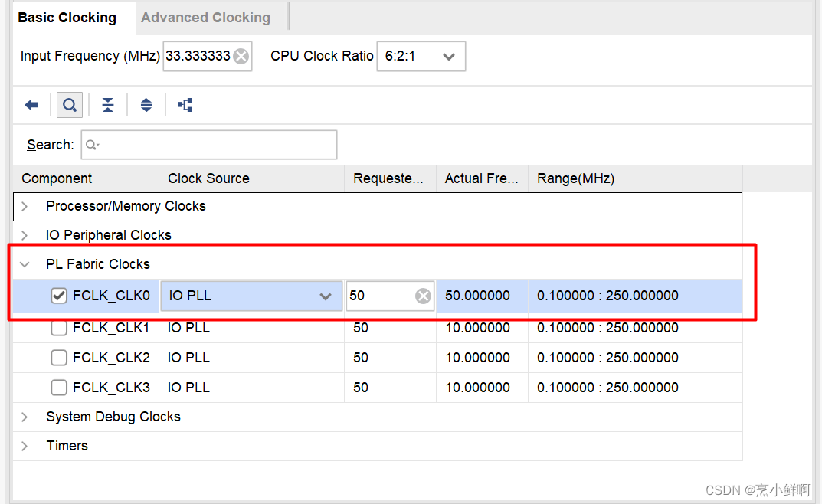Image resolution: width=822 pixels, height=504 pixels.
Task: Click FCLK_CLK2 actual frequency 10.000000
Action: click(x=477, y=358)
